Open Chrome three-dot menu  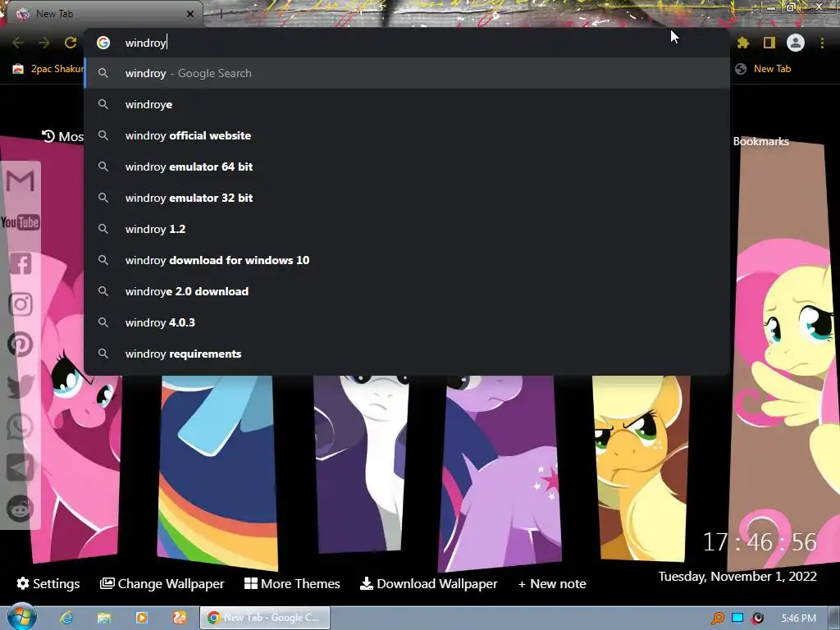coord(822,43)
